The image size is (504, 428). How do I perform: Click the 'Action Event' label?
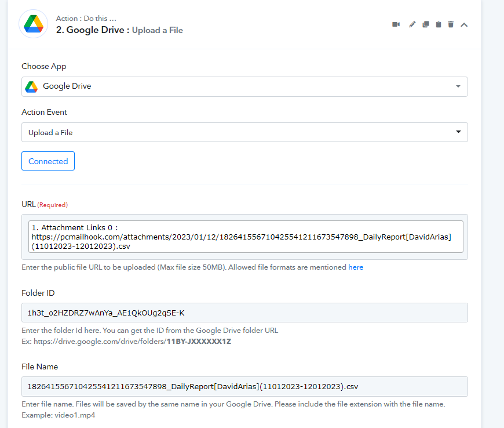[44, 113]
